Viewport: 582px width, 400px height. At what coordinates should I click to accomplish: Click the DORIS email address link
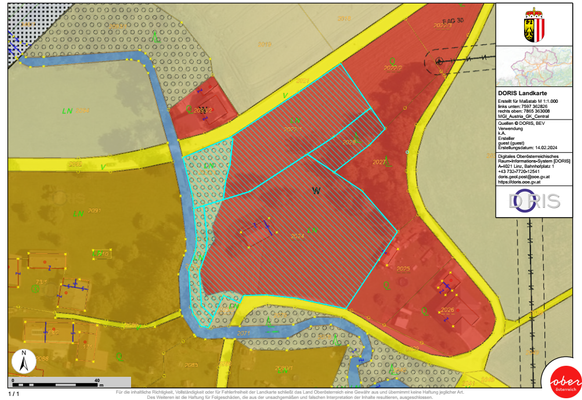click(523, 177)
